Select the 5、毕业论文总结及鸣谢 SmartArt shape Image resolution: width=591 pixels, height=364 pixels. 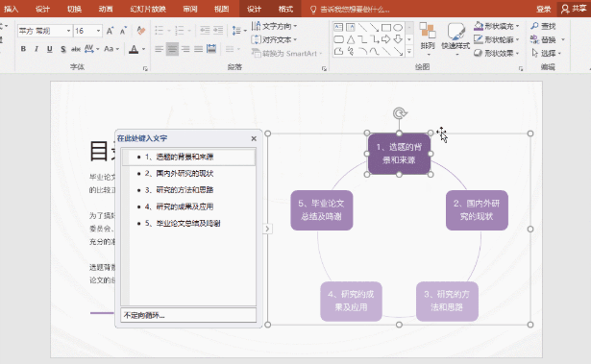(322, 210)
